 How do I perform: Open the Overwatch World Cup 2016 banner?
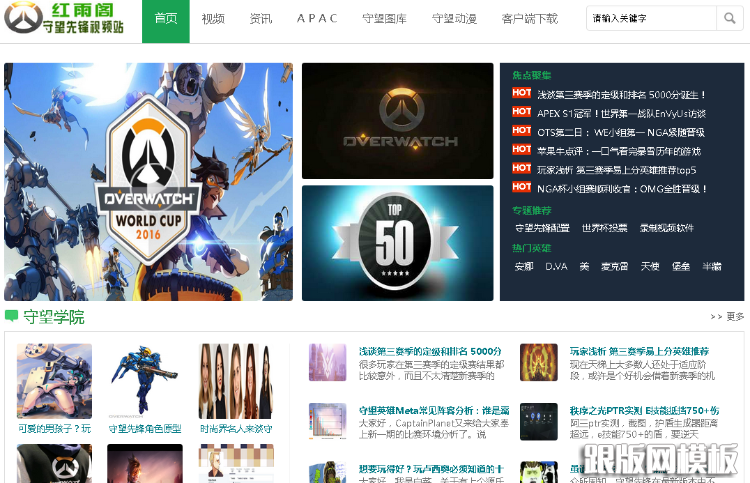[148, 181]
